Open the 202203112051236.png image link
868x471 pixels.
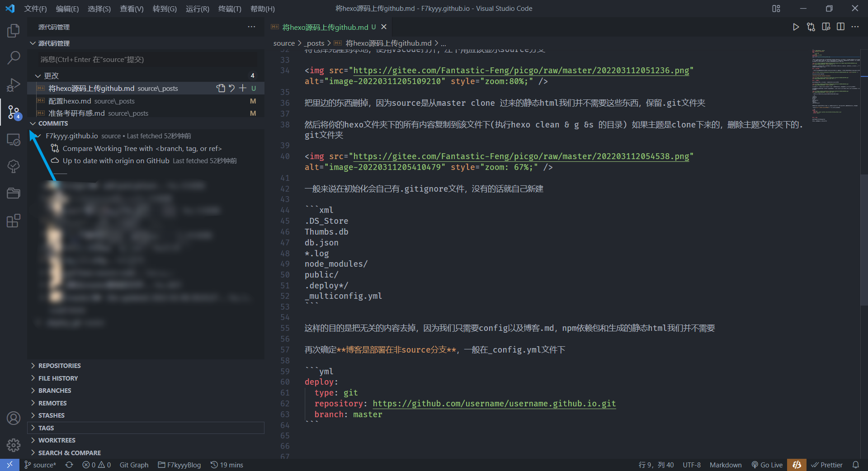(x=521, y=71)
